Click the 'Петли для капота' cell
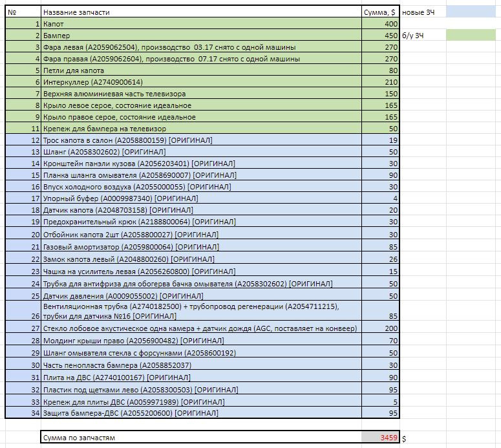 tap(201, 70)
